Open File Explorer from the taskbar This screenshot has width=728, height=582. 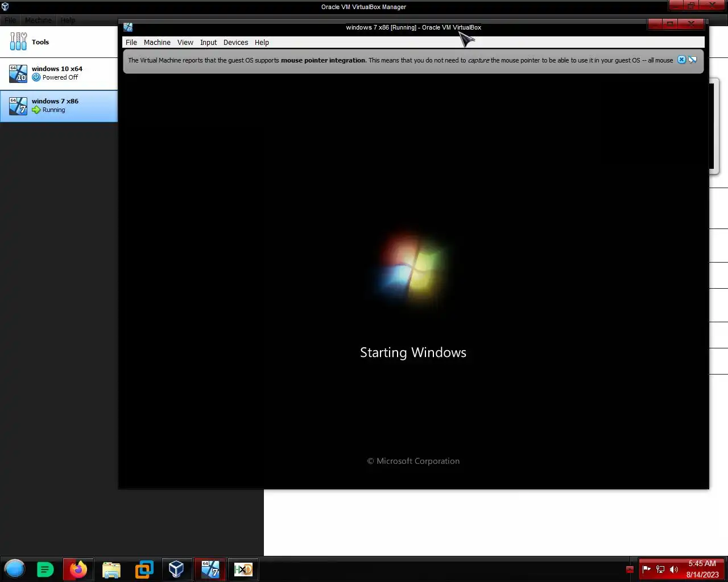click(111, 569)
